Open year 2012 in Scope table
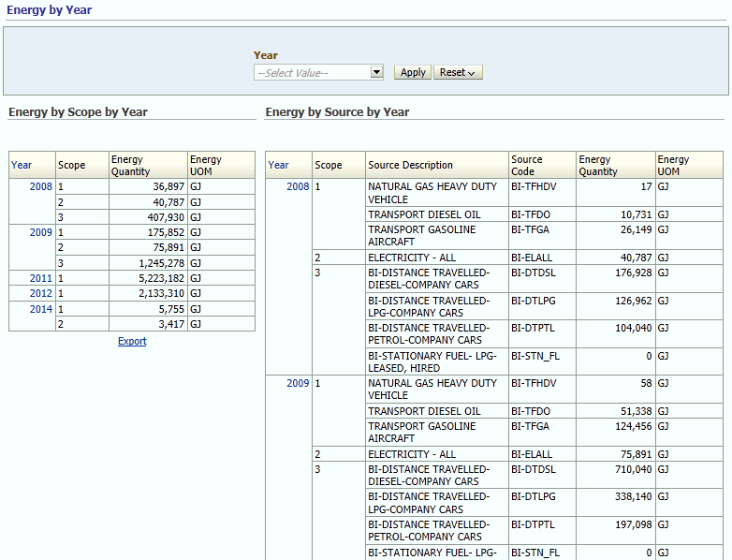The image size is (732, 560). click(41, 293)
